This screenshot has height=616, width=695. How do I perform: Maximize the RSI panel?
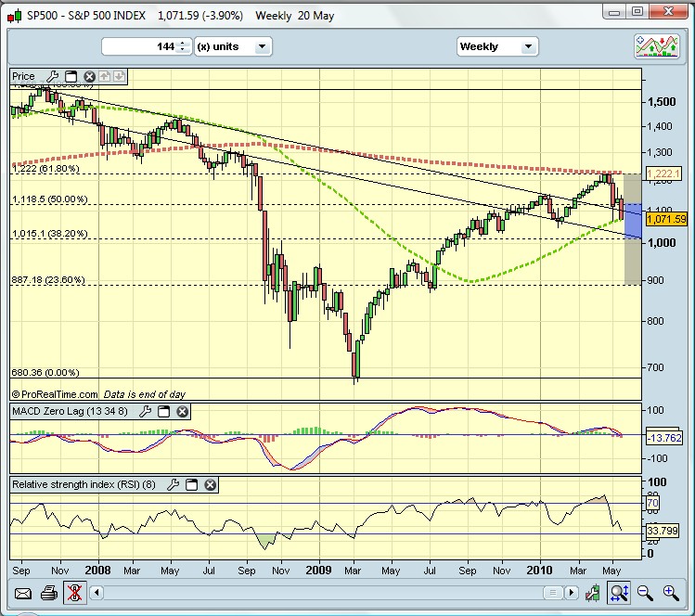(x=191, y=485)
